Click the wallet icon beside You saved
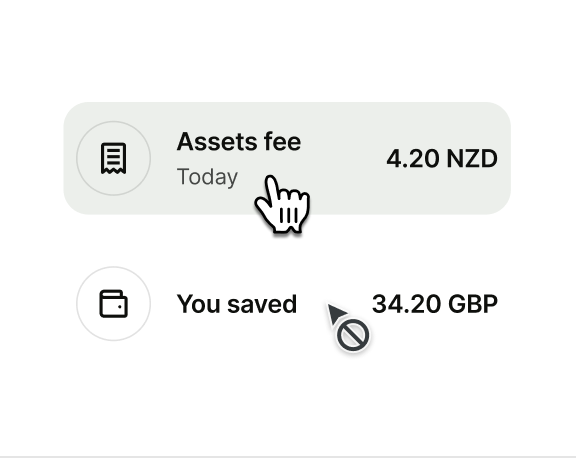The height and width of the screenshot is (458, 576). pos(114,304)
